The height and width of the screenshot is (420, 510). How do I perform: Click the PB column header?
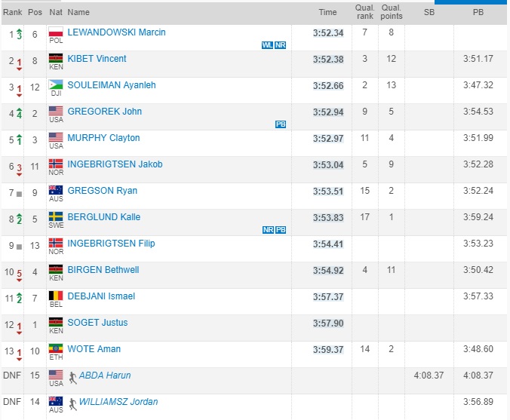point(478,12)
